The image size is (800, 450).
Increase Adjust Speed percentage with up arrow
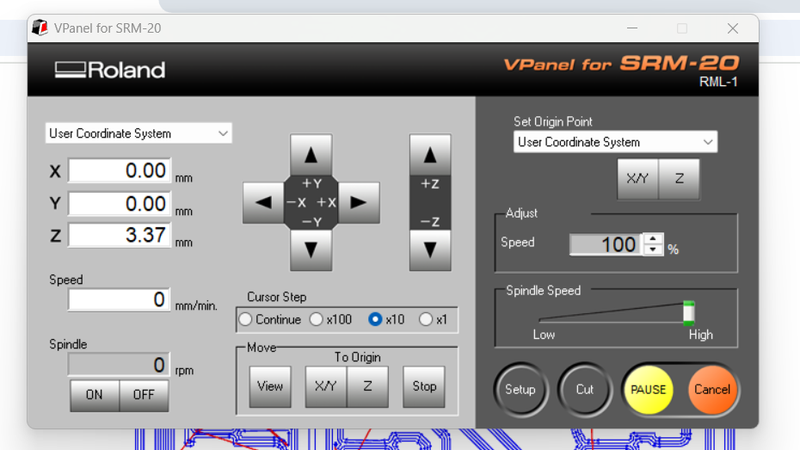click(x=653, y=239)
